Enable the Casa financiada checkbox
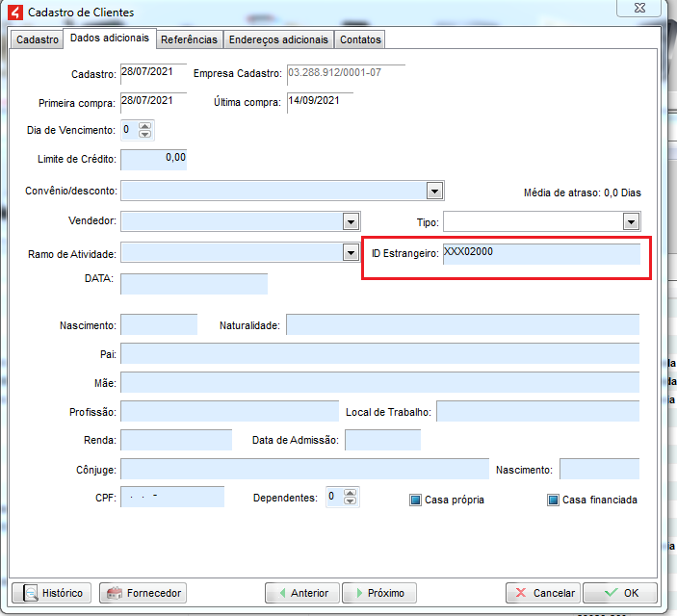Viewport: 677px width, 616px height. [x=554, y=500]
